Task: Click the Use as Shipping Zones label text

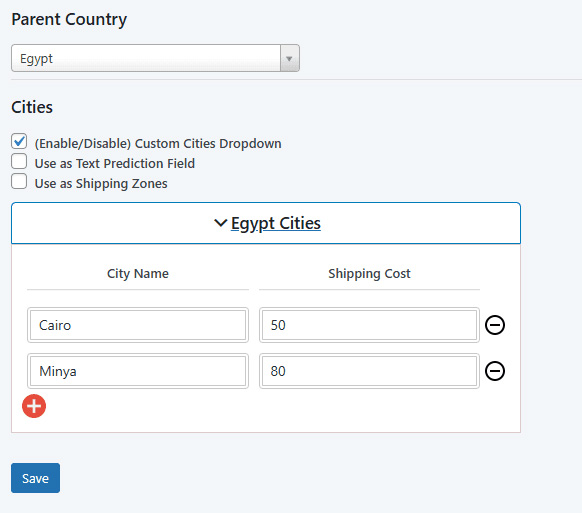Action: point(101,184)
